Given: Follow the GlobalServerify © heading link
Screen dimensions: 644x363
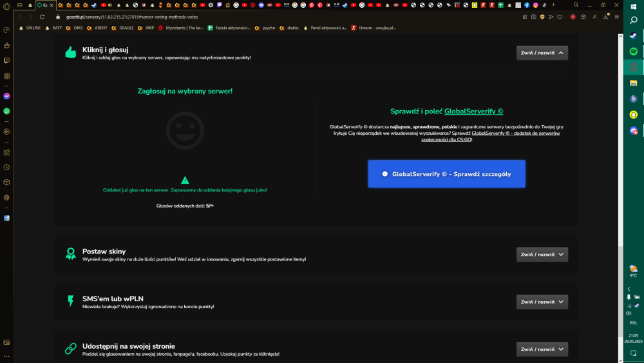Looking at the screenshot, I should 473,112.
